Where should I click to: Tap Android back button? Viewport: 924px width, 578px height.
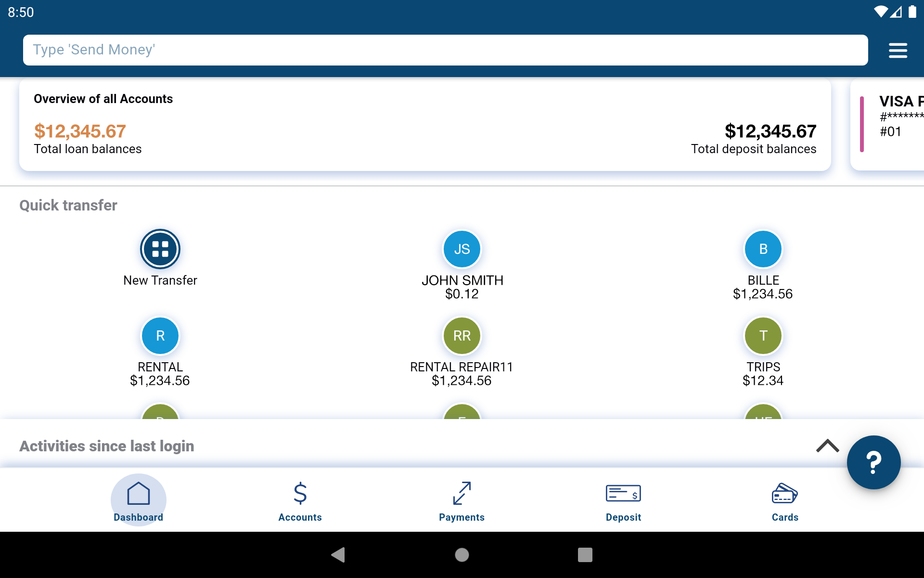click(x=338, y=555)
